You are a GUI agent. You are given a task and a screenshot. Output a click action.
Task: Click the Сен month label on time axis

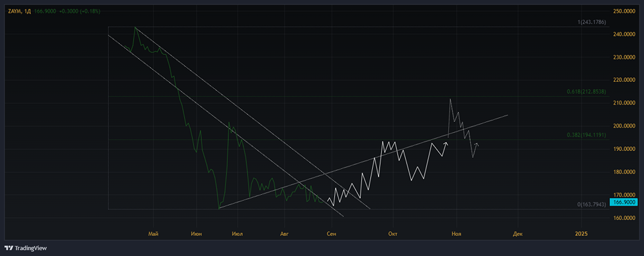pyautogui.click(x=332, y=234)
